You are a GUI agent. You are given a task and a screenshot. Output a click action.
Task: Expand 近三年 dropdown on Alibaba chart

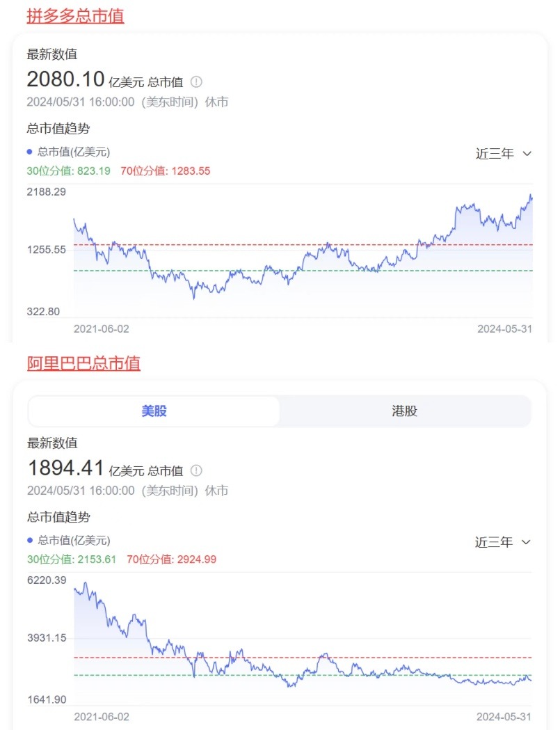tap(504, 542)
